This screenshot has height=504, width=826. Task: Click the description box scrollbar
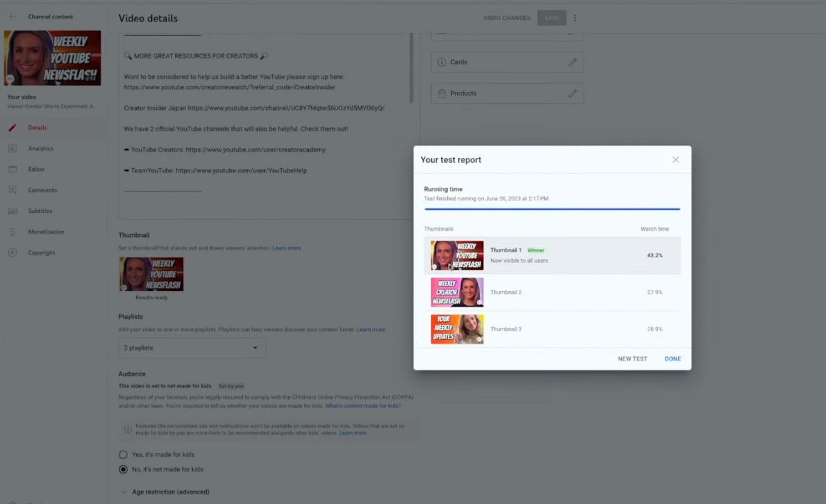pos(412,69)
